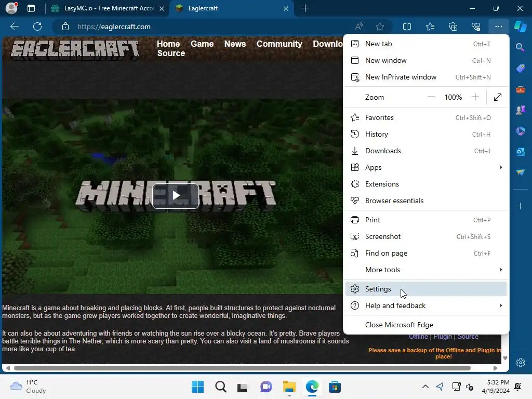Click the Community nav link
Image resolution: width=532 pixels, height=399 pixels.
point(279,44)
